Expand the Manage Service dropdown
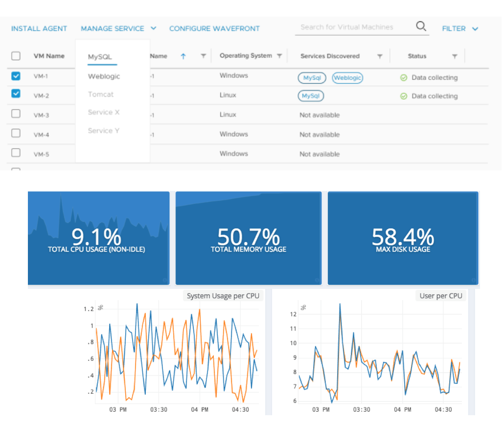The image size is (504, 425). (118, 28)
